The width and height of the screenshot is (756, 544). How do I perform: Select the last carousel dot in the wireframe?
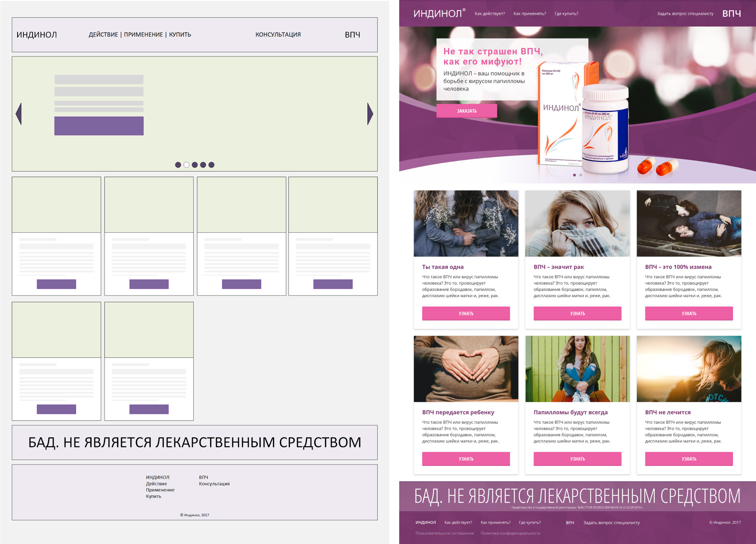pos(211,165)
